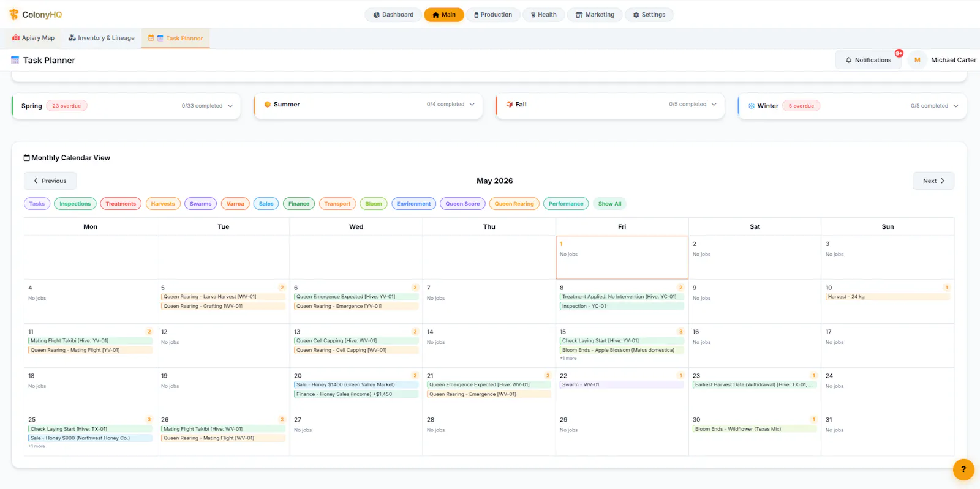This screenshot has height=489, width=980.
Task: Click the Task Planner calendar icon in the header
Action: pyautogui.click(x=15, y=60)
